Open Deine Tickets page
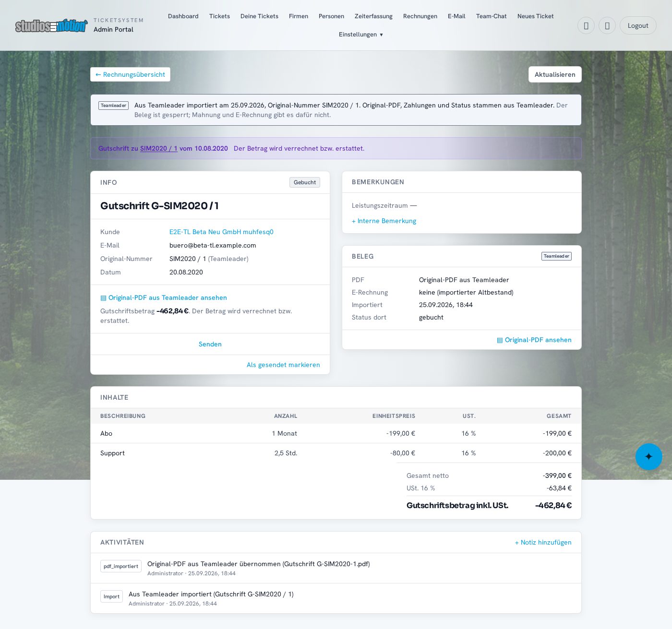This screenshot has width=672, height=629. coord(259,16)
